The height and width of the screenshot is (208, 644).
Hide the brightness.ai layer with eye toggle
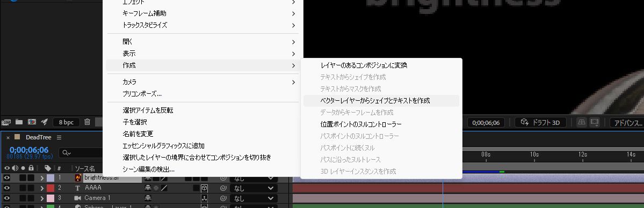(x=6, y=177)
